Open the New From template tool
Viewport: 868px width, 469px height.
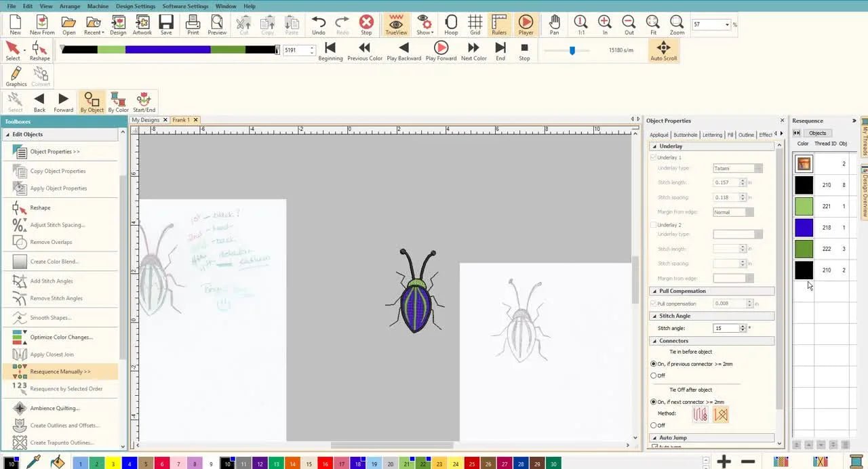(42, 25)
